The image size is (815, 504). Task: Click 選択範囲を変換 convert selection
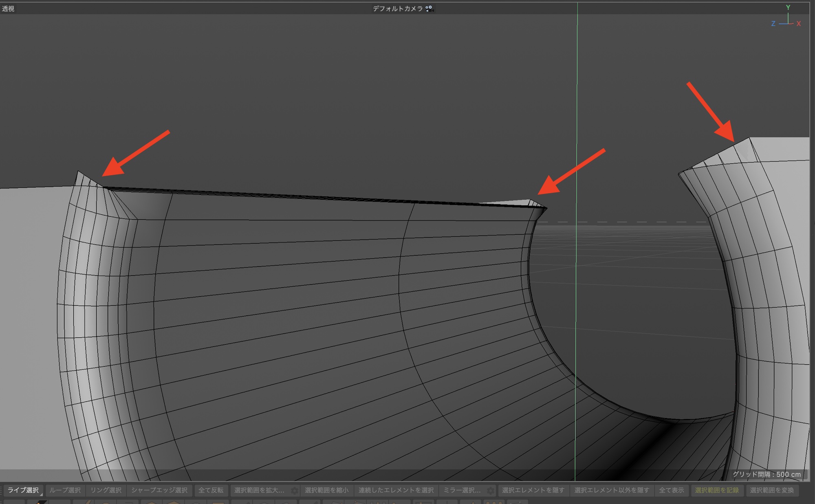(x=772, y=490)
